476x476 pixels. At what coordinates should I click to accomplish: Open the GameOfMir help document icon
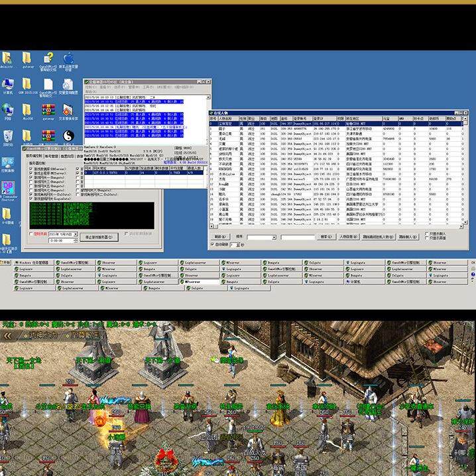[x=48, y=62]
